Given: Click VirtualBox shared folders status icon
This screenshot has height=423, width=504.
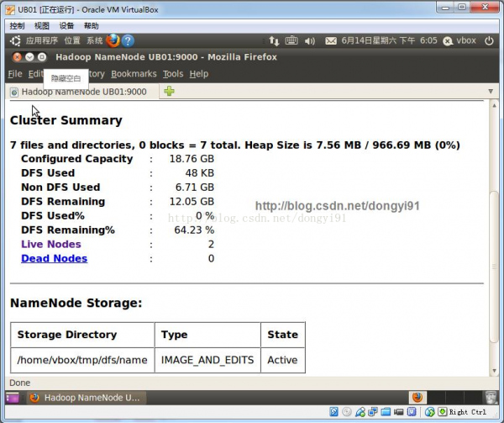Looking at the screenshot, I should (x=386, y=412).
